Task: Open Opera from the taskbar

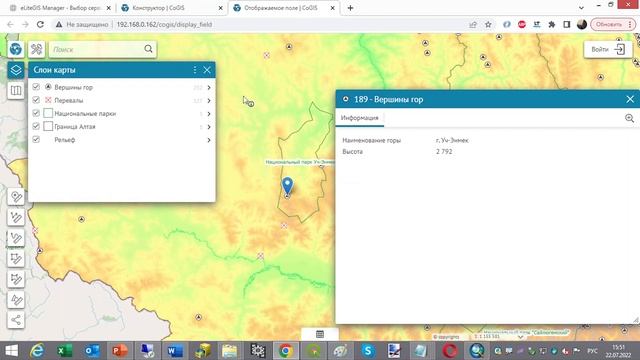Action: tap(450, 351)
